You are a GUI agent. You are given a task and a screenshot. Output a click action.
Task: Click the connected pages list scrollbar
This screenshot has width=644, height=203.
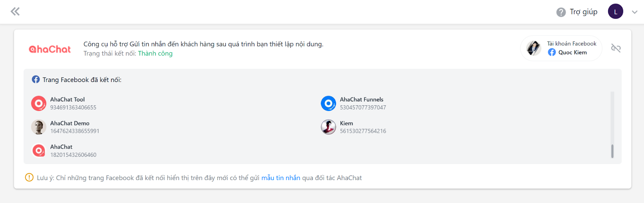coord(612,151)
